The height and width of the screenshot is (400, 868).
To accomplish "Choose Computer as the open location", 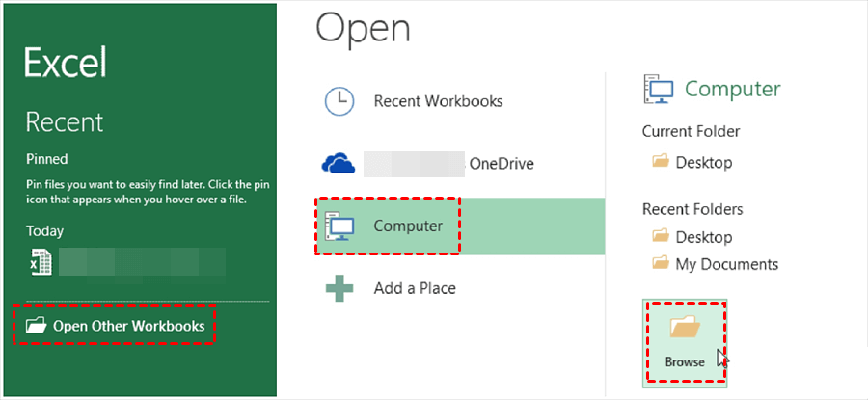I will [x=459, y=226].
